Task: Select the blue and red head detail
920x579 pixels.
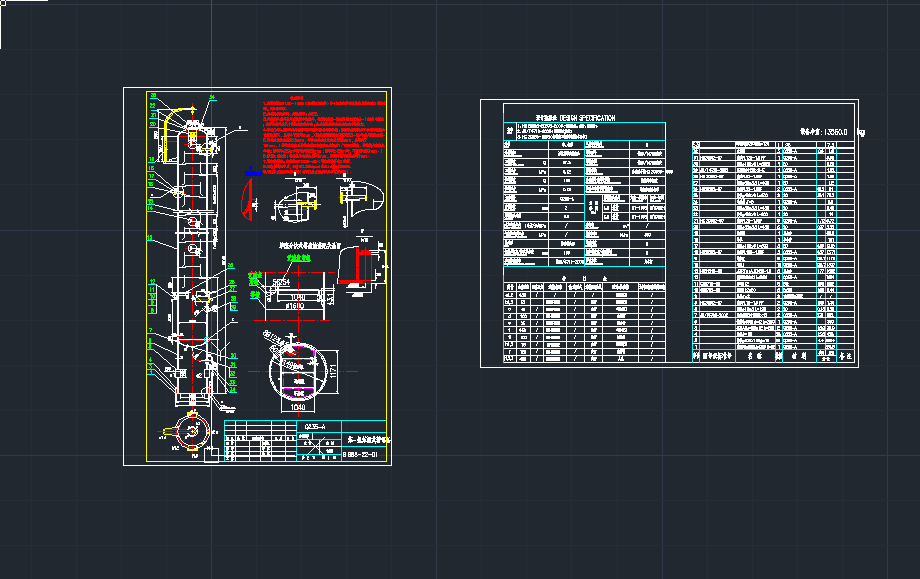Action: tap(246, 197)
